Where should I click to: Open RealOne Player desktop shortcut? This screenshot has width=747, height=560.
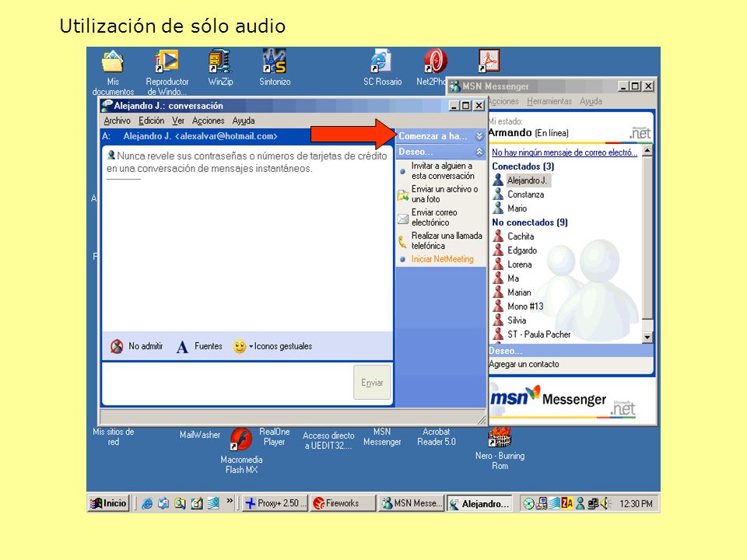click(x=274, y=436)
